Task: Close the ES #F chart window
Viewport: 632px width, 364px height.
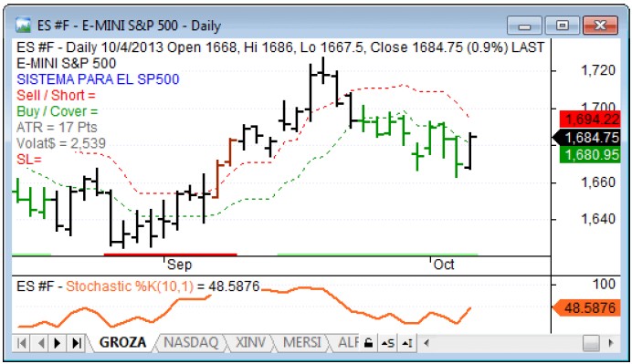Action: pyautogui.click(x=601, y=26)
